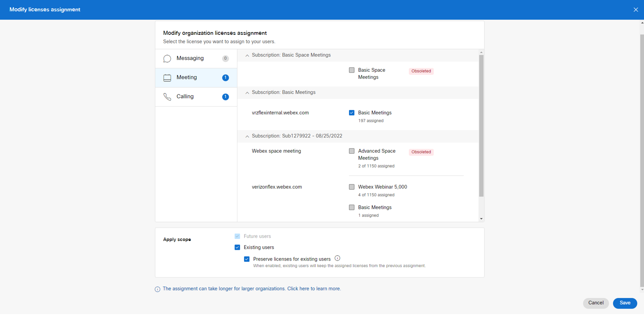This screenshot has height=315, width=644.
Task: Collapse the Sub1279922 subscription section
Action: 247,136
